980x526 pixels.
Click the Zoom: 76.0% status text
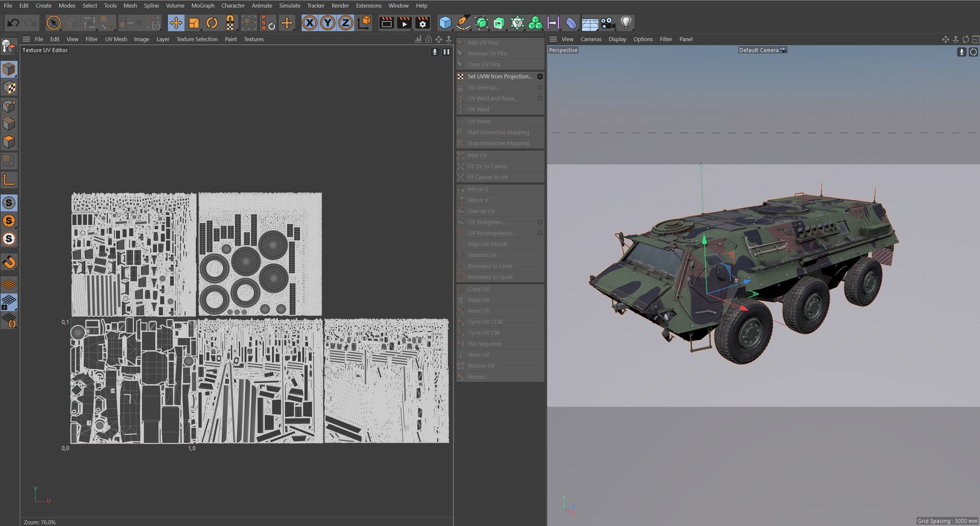39,522
